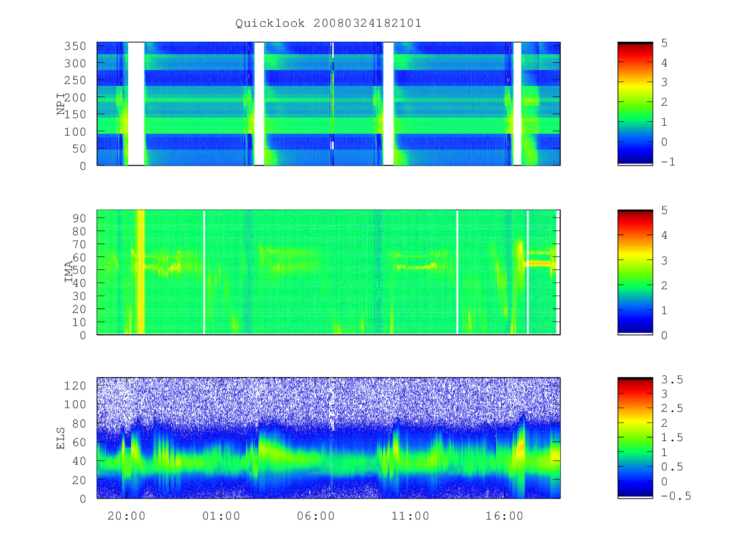Click the 11:00 time tick label

(x=410, y=516)
